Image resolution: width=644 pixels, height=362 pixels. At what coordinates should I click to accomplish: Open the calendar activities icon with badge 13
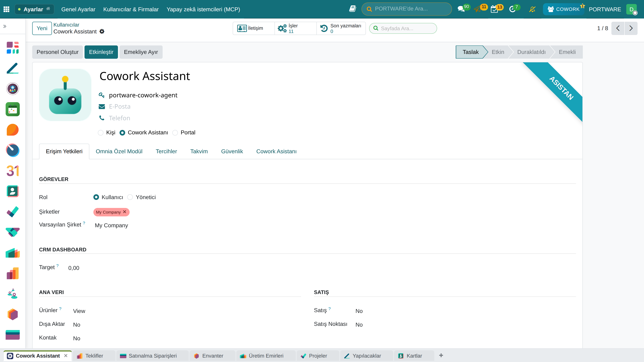[494, 9]
